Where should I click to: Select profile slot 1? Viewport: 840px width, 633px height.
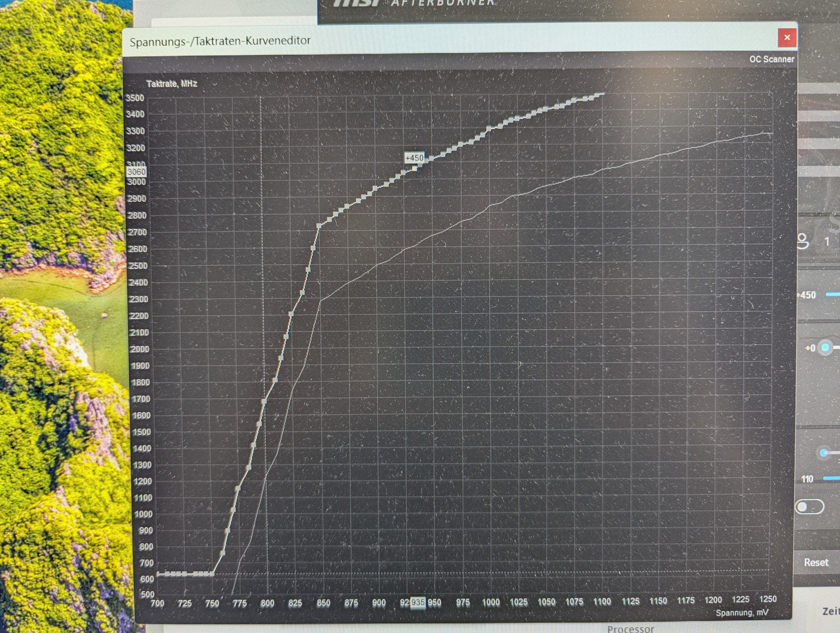827,242
